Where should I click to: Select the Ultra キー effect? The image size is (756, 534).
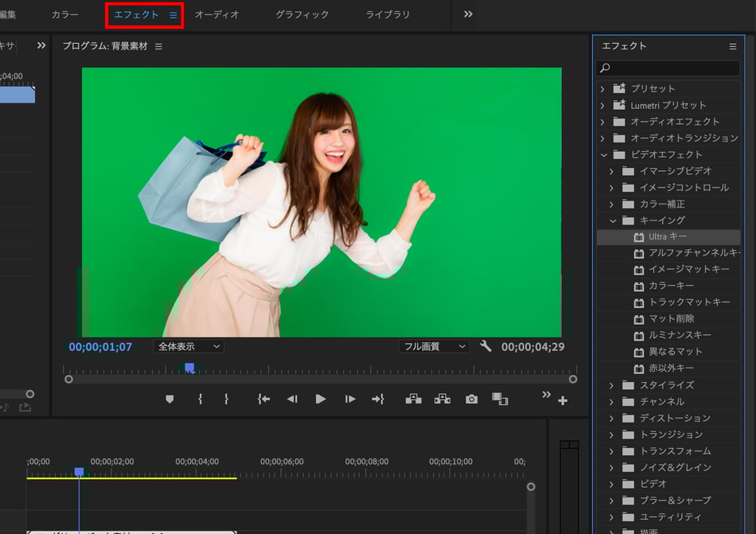667,237
